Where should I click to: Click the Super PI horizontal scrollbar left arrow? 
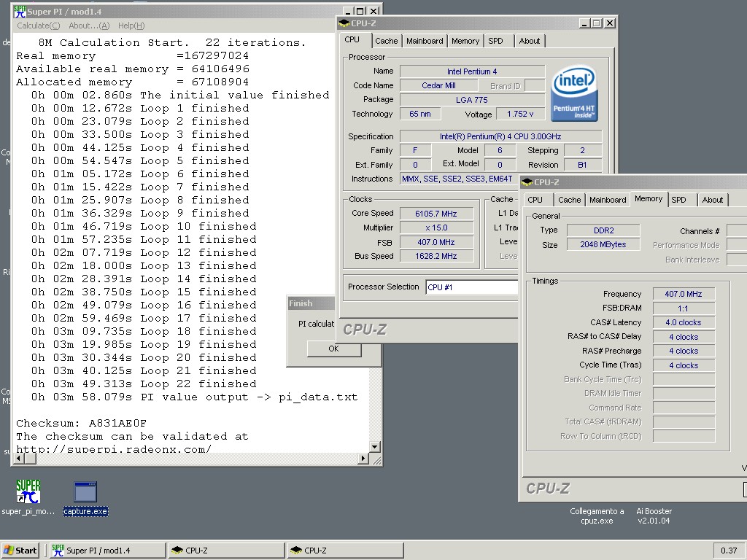click(x=20, y=459)
